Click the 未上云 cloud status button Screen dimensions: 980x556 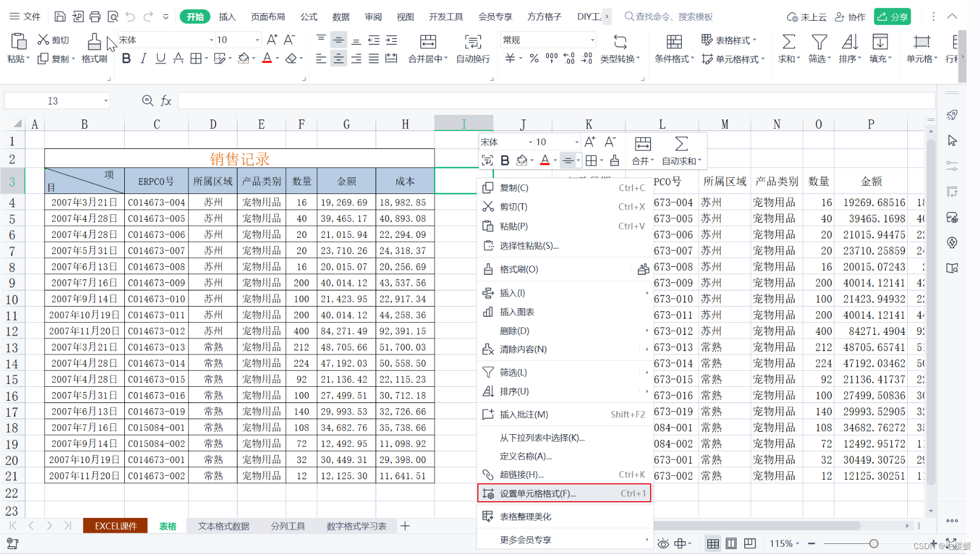click(x=807, y=17)
